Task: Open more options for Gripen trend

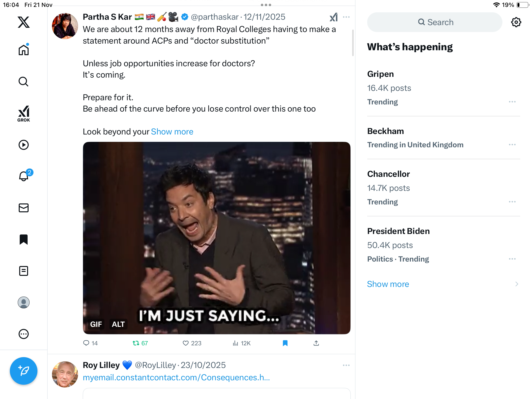Action: [512, 102]
